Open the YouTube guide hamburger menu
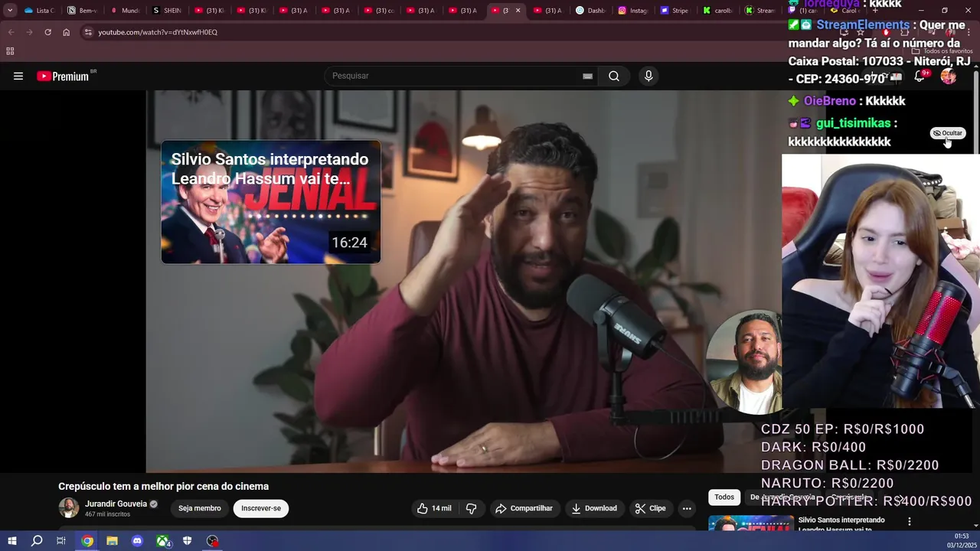Image resolution: width=980 pixels, height=551 pixels. [18, 76]
